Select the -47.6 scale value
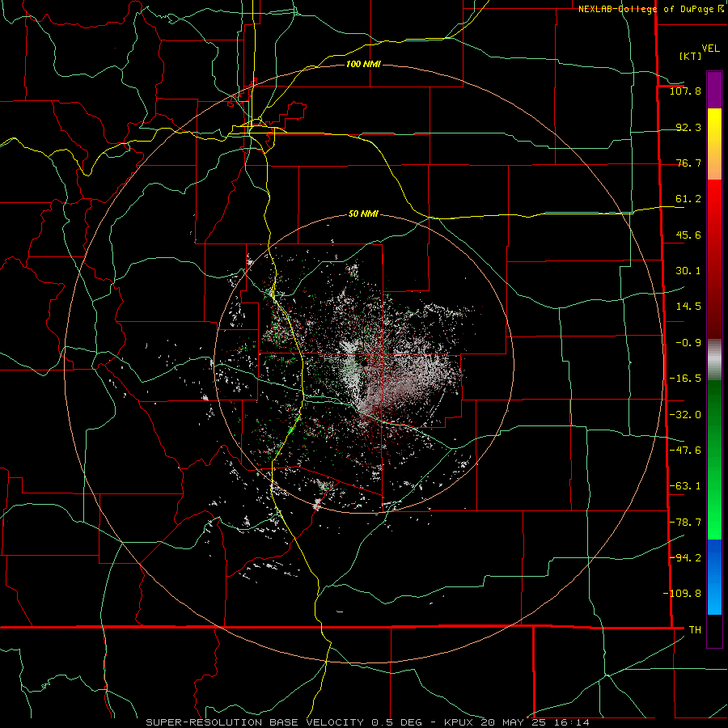Screen dimensions: 728x728 (x=685, y=451)
